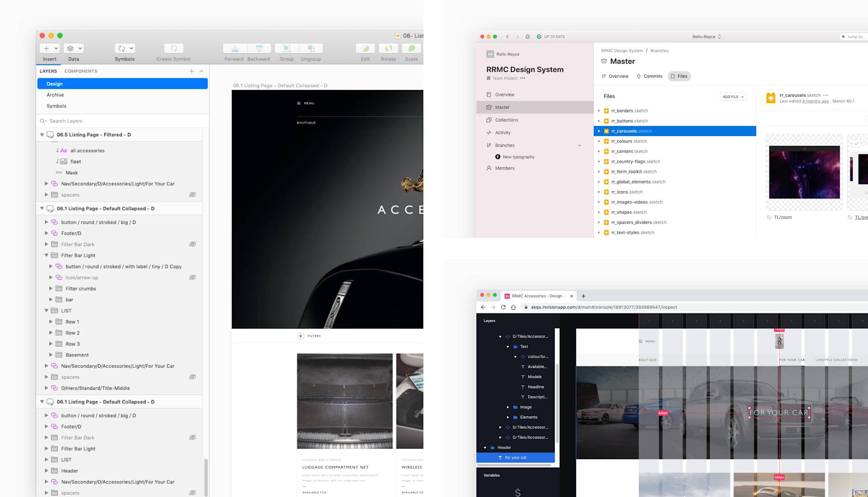Screen dimensions: 868x497
Task: Click the UP TO DATE sync icon
Action: coord(539,37)
